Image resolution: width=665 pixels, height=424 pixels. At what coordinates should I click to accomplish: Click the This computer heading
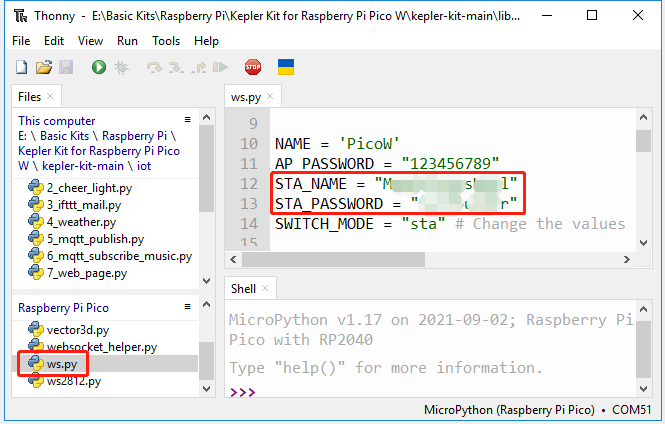click(x=56, y=121)
